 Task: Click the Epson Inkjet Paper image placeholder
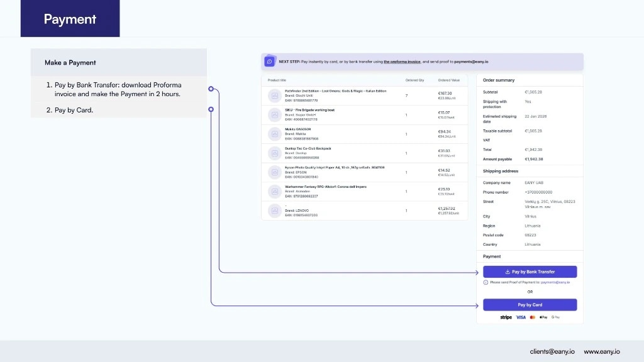(x=275, y=172)
